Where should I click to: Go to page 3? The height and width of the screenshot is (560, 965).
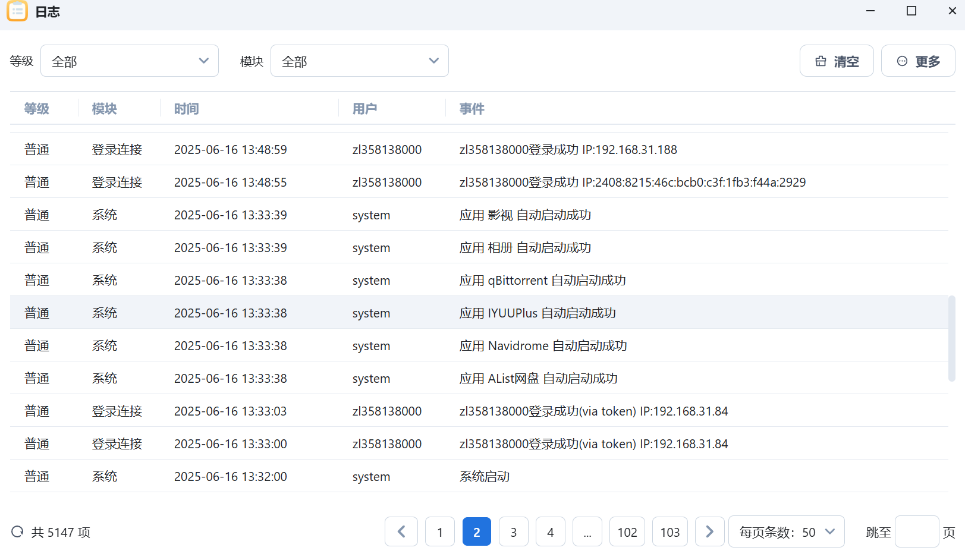(514, 531)
